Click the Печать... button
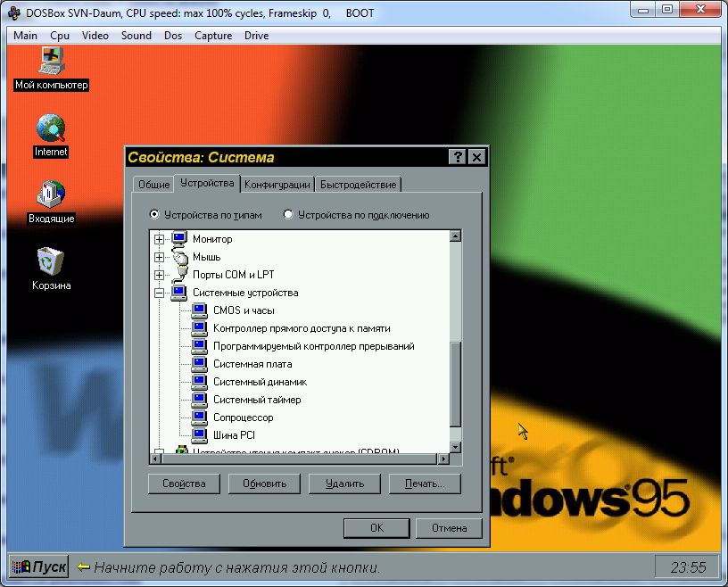 pos(425,484)
